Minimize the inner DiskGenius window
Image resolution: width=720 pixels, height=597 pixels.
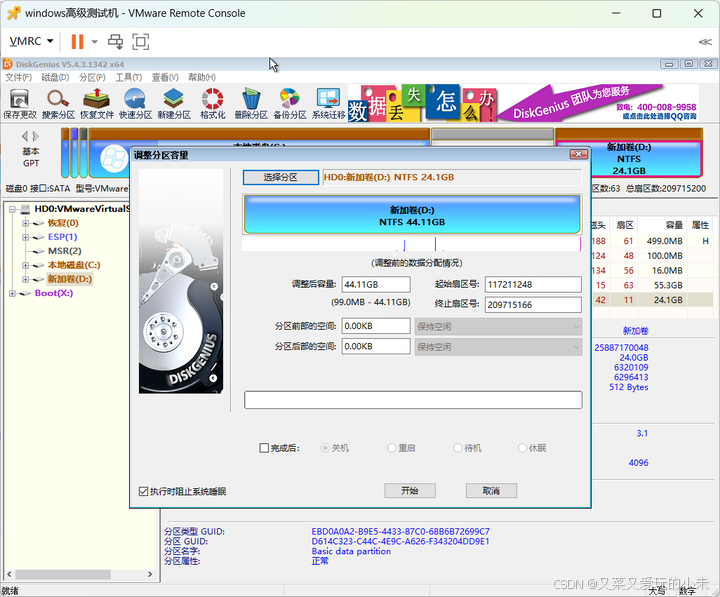click(x=669, y=64)
